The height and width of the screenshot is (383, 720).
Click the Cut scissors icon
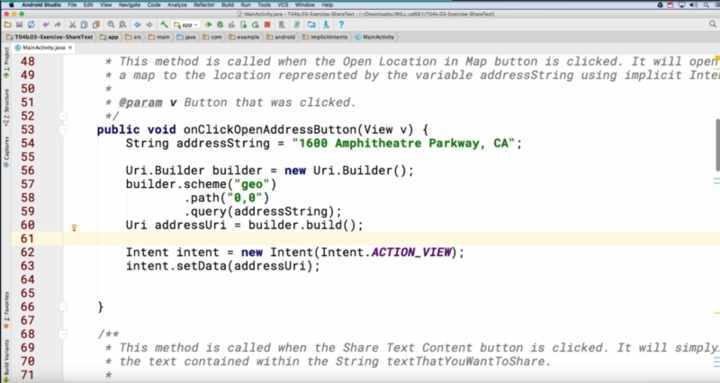tap(73, 25)
